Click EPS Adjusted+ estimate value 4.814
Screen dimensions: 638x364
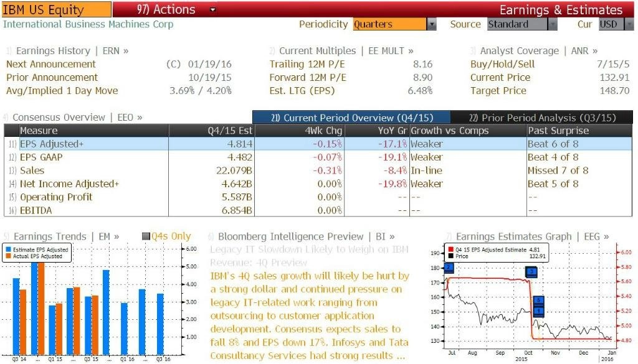point(240,144)
